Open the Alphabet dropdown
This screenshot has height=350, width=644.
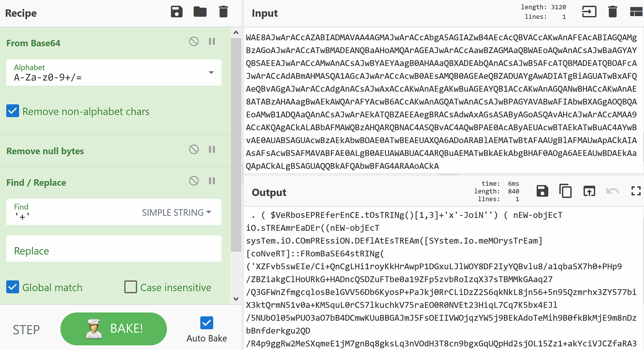211,73
